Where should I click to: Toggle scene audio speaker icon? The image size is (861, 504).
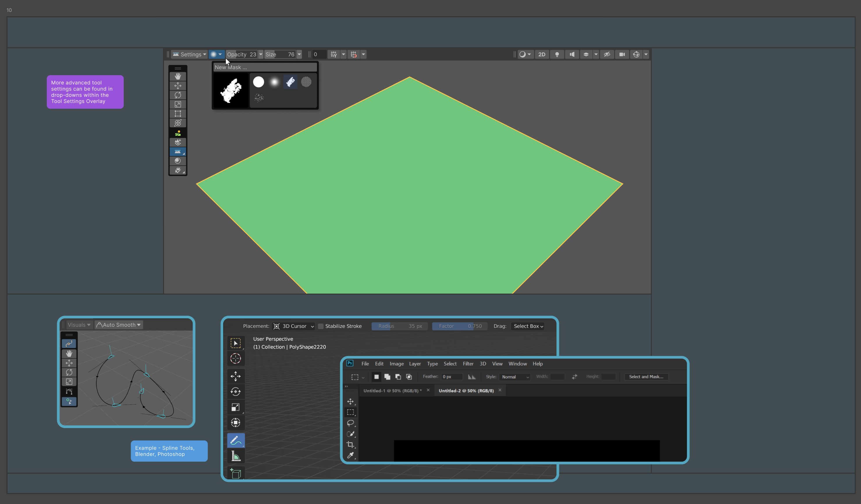tap(572, 54)
